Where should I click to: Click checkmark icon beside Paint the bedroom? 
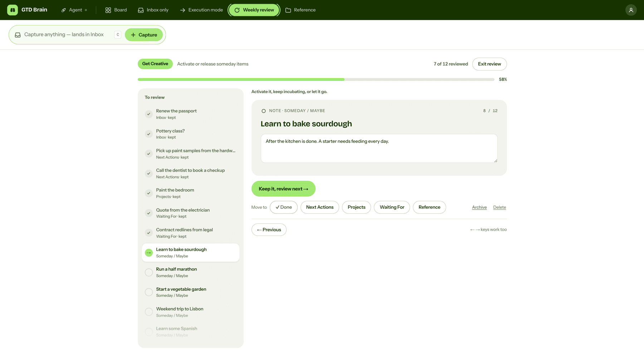tap(149, 193)
